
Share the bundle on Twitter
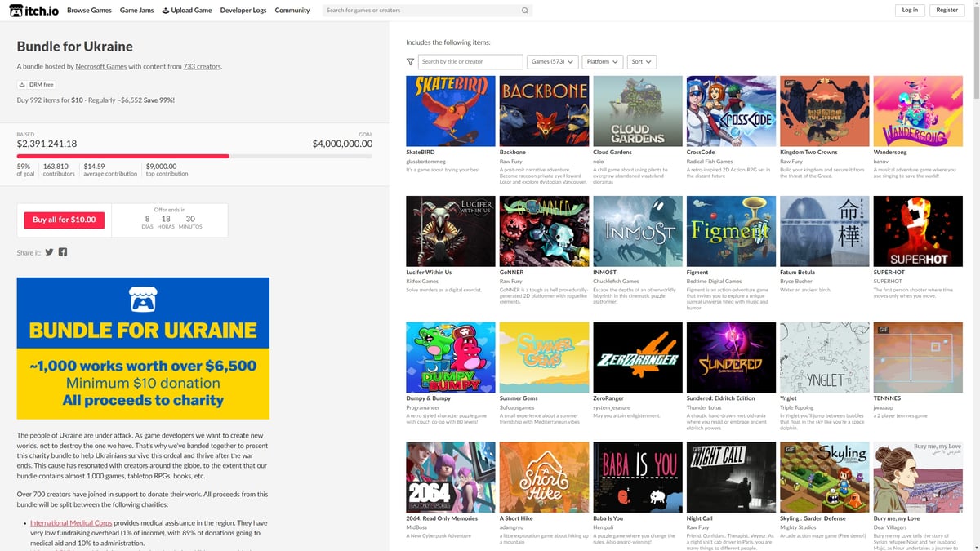(x=49, y=252)
